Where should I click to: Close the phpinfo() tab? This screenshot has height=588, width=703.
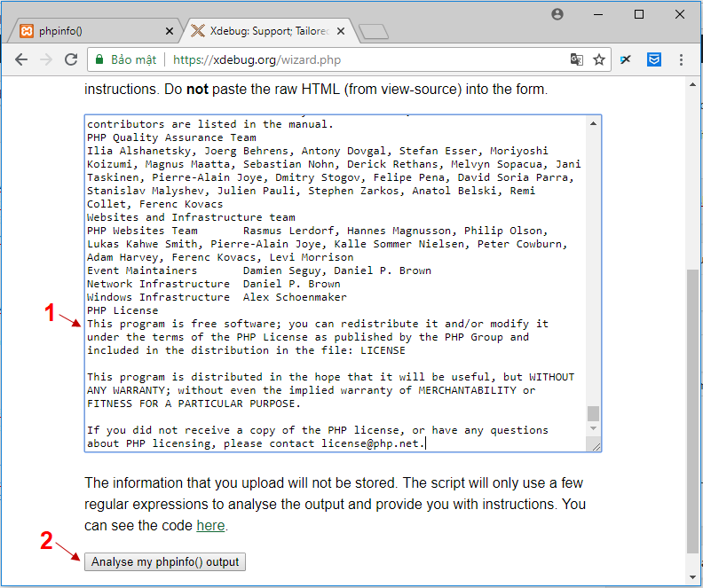coord(170,31)
